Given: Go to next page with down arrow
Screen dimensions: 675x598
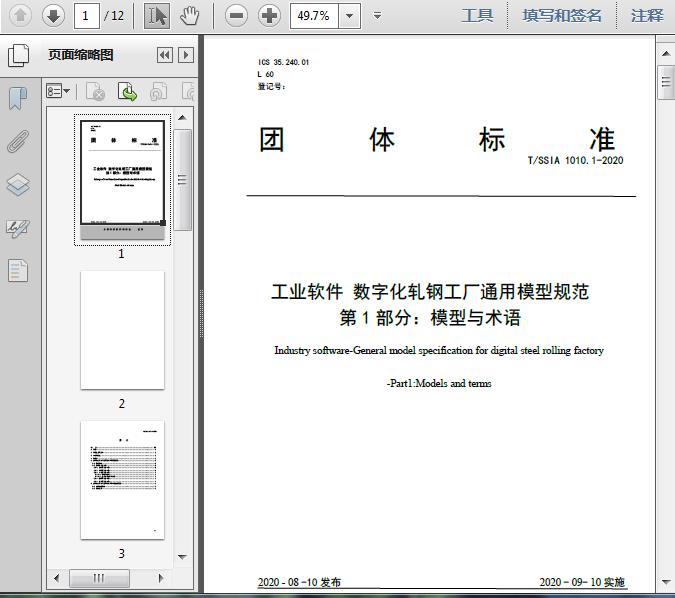Looking at the screenshot, I should click(53, 16).
